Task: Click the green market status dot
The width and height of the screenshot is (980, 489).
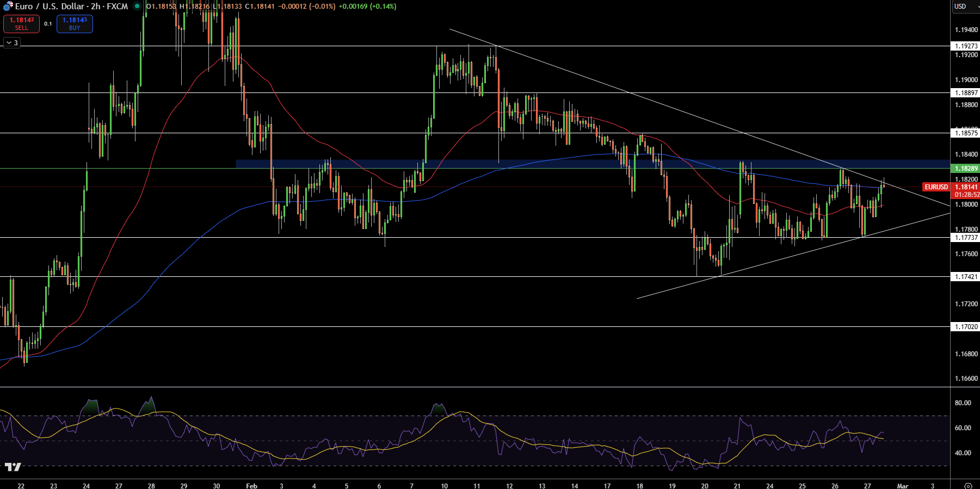Action: [137, 7]
